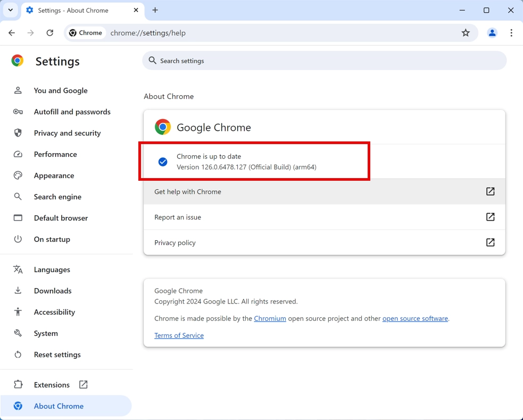523x420 pixels.
Task: Bookmark this page with the star icon
Action: tap(466, 32)
